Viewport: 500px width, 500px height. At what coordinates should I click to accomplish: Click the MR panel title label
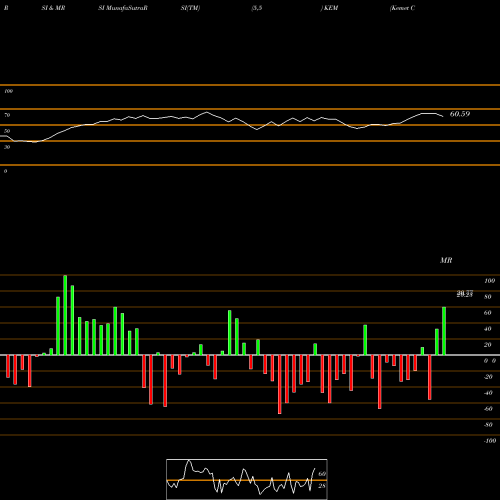click(x=446, y=260)
